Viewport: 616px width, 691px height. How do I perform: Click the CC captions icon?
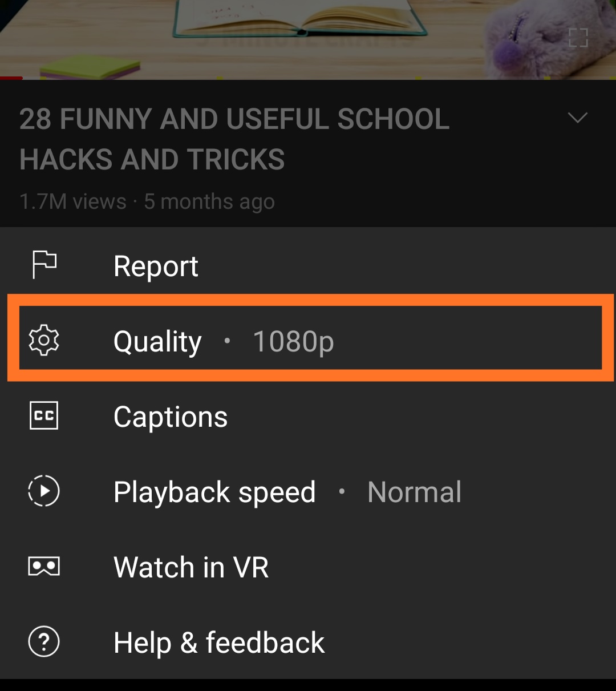[x=44, y=416]
